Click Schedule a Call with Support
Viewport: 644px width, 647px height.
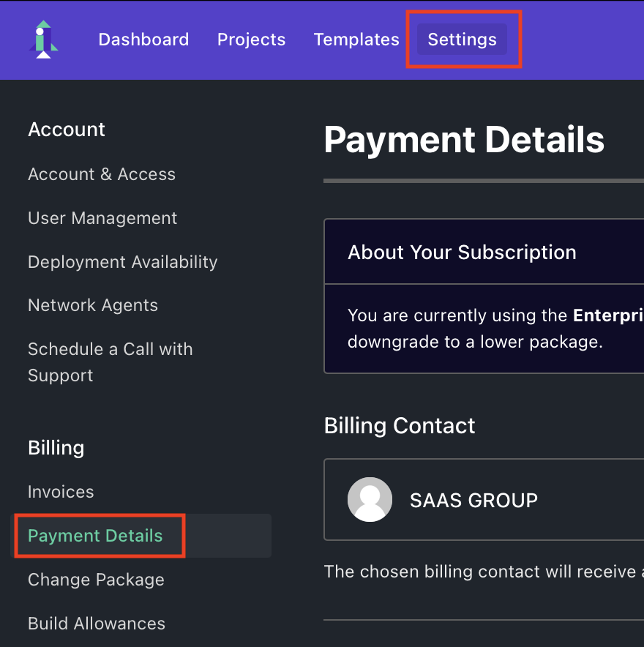[x=111, y=362]
